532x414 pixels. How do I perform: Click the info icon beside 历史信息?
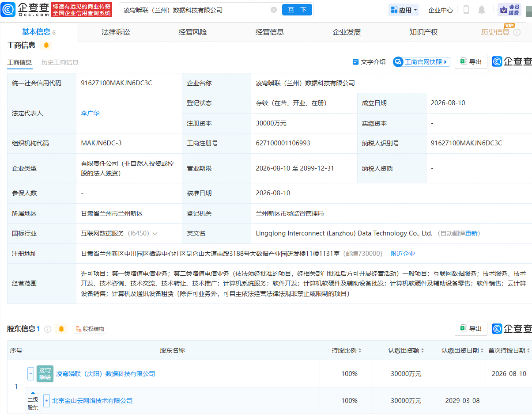(x=517, y=32)
